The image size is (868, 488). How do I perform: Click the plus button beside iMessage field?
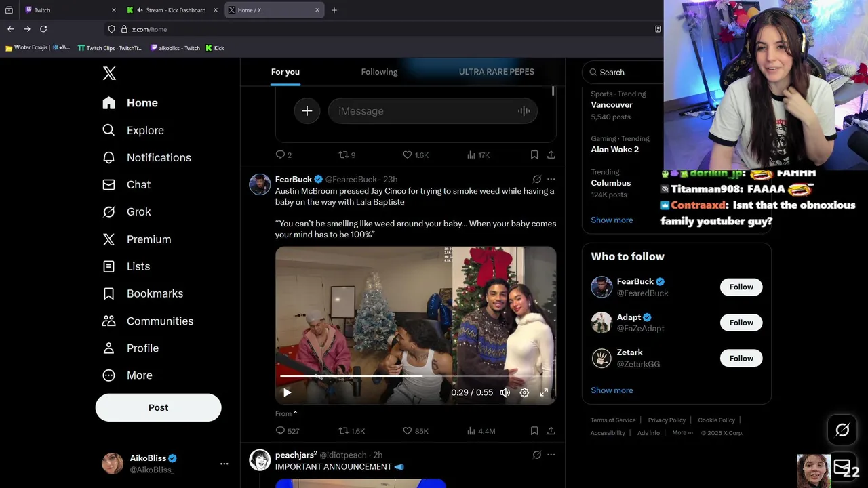click(x=307, y=111)
